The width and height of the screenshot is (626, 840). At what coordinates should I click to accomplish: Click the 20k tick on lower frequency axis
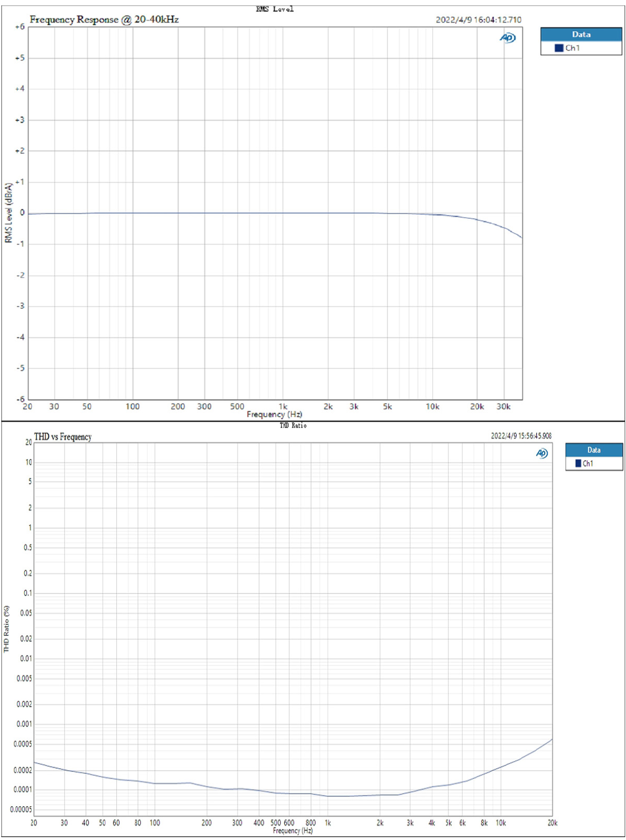[552, 822]
